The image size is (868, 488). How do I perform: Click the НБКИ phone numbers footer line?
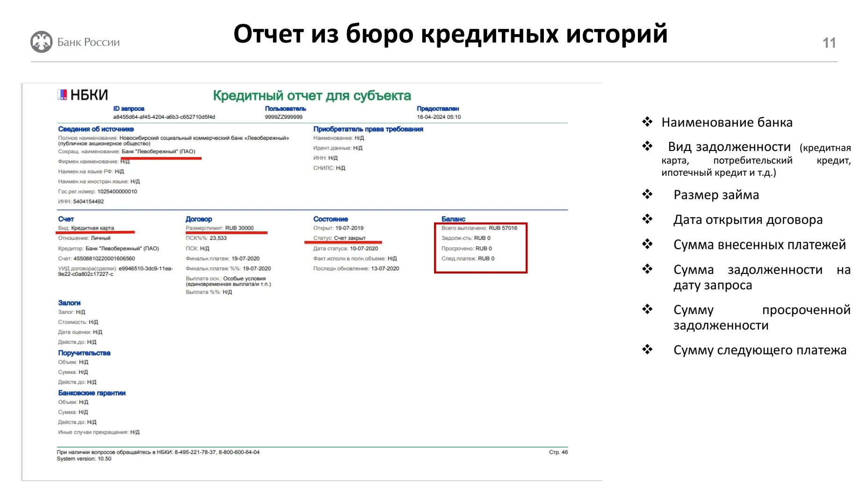point(158,452)
